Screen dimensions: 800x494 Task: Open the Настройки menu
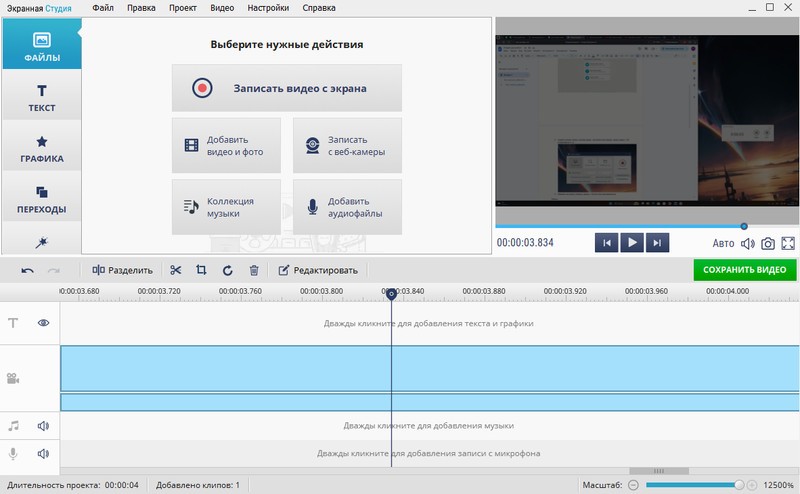point(268,8)
